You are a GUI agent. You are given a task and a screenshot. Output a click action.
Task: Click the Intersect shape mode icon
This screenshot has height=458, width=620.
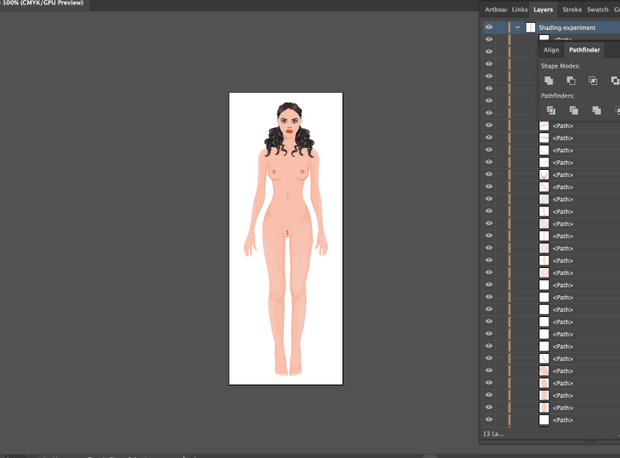coord(593,80)
